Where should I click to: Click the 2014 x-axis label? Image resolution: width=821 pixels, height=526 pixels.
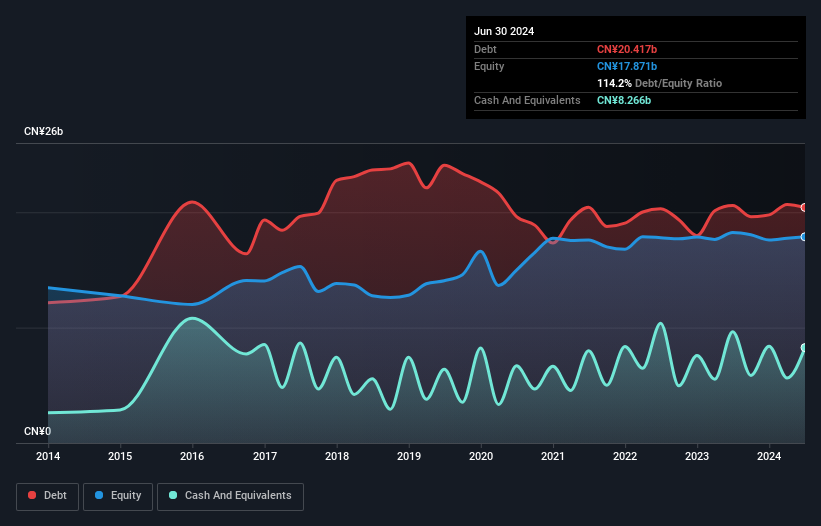tap(48, 456)
